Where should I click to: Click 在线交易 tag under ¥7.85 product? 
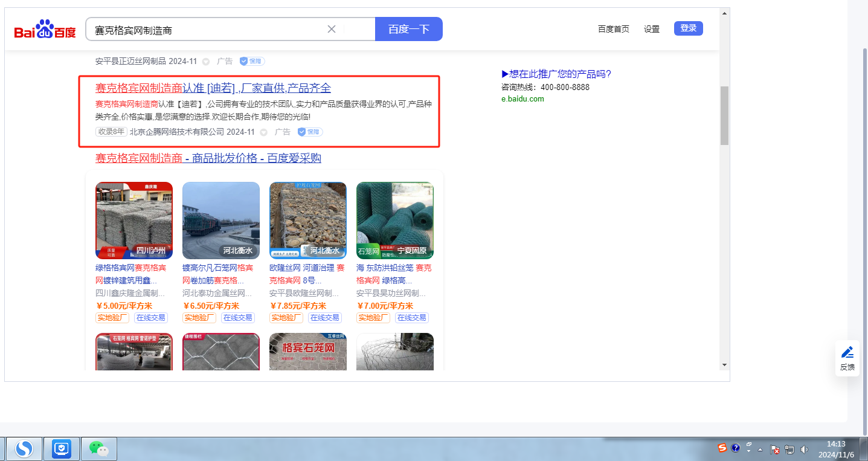pyautogui.click(x=324, y=318)
